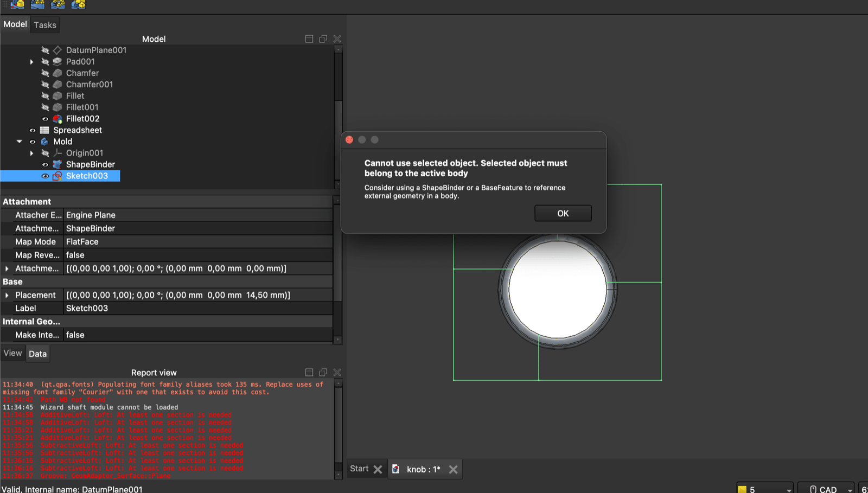
Task: Select the ShapeBinder icon in tree
Action: (x=58, y=164)
